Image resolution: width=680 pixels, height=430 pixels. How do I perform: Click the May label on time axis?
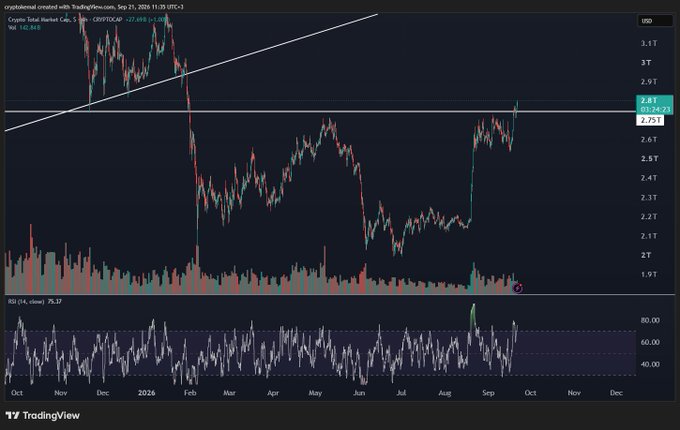pos(315,393)
